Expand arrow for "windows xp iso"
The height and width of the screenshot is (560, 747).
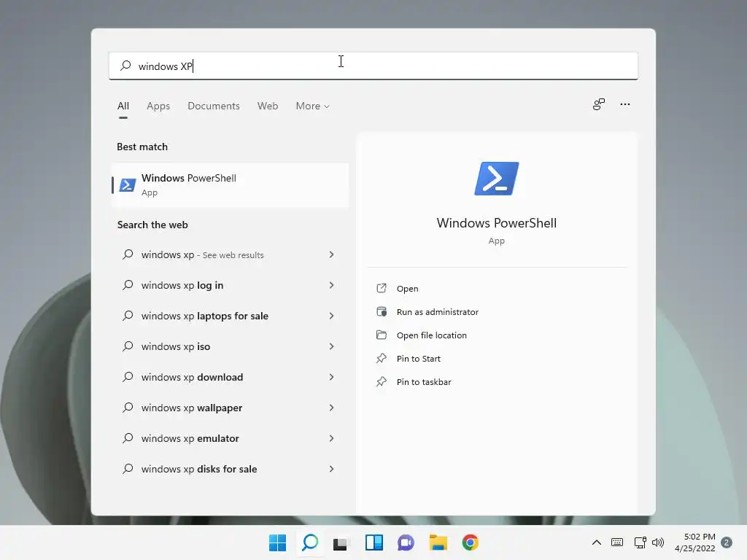coord(332,346)
